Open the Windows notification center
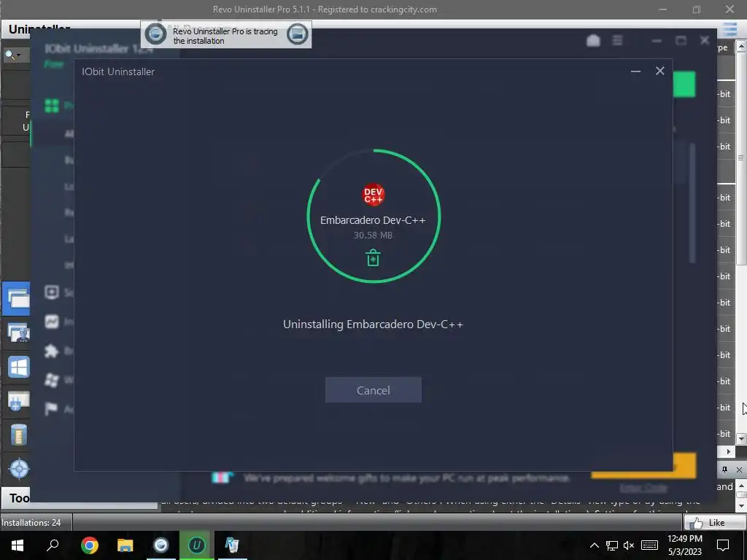The width and height of the screenshot is (747, 560). pyautogui.click(x=723, y=545)
